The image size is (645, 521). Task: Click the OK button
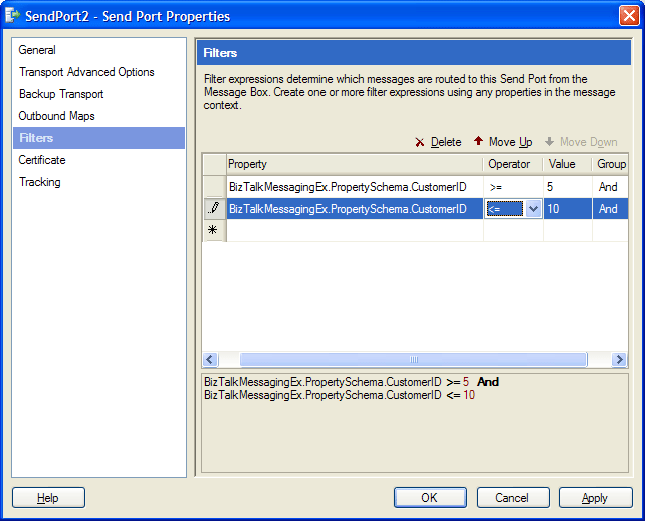click(430, 498)
